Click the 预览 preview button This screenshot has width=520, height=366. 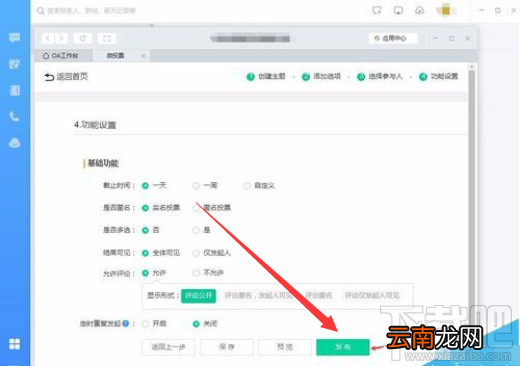[285, 347]
